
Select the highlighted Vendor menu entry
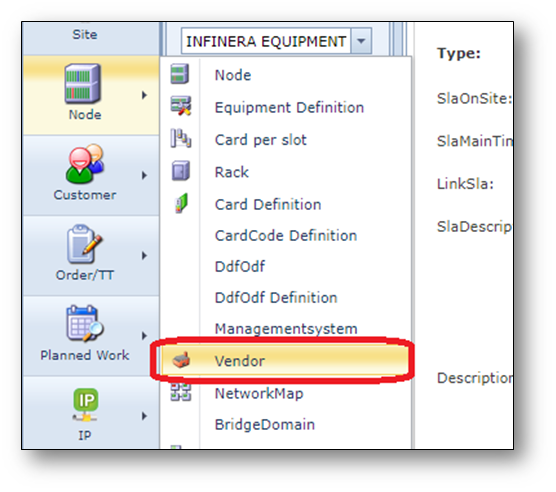point(285,361)
